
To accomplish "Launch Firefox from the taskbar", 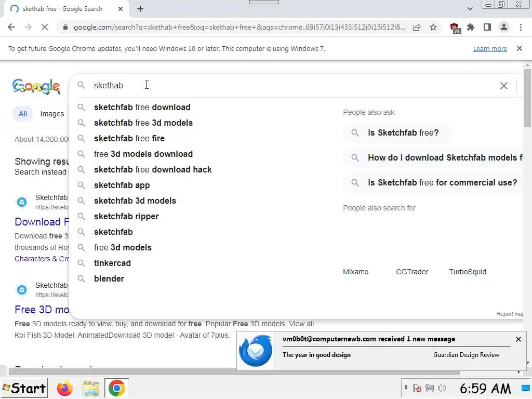I will tap(65, 389).
